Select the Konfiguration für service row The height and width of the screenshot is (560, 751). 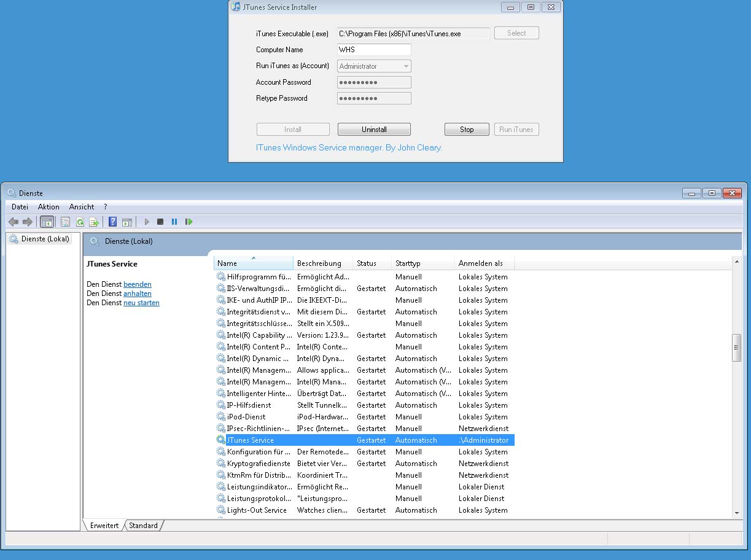[x=365, y=452]
